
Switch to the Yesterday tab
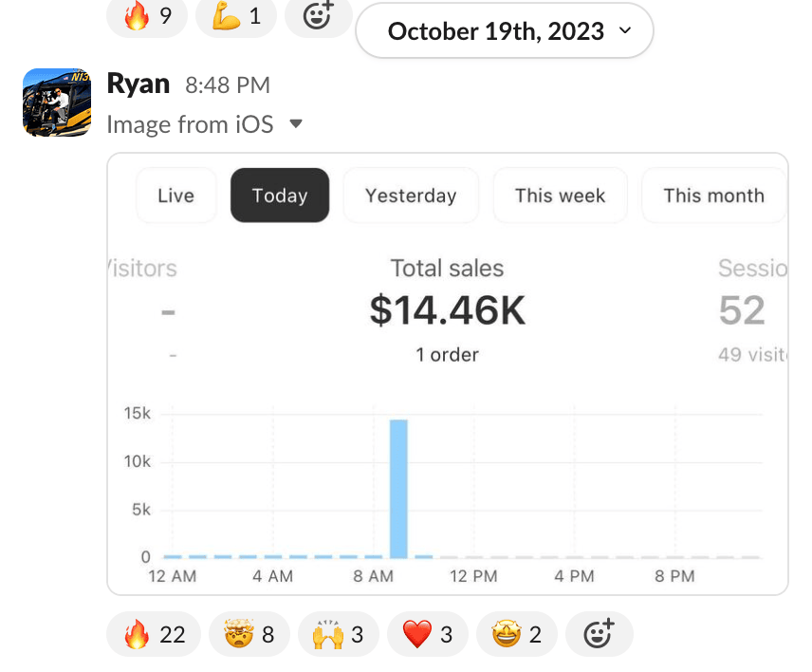click(411, 196)
